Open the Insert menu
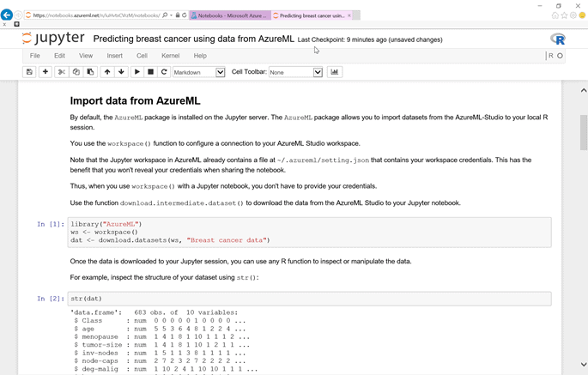This screenshot has width=588, height=375. [x=115, y=56]
